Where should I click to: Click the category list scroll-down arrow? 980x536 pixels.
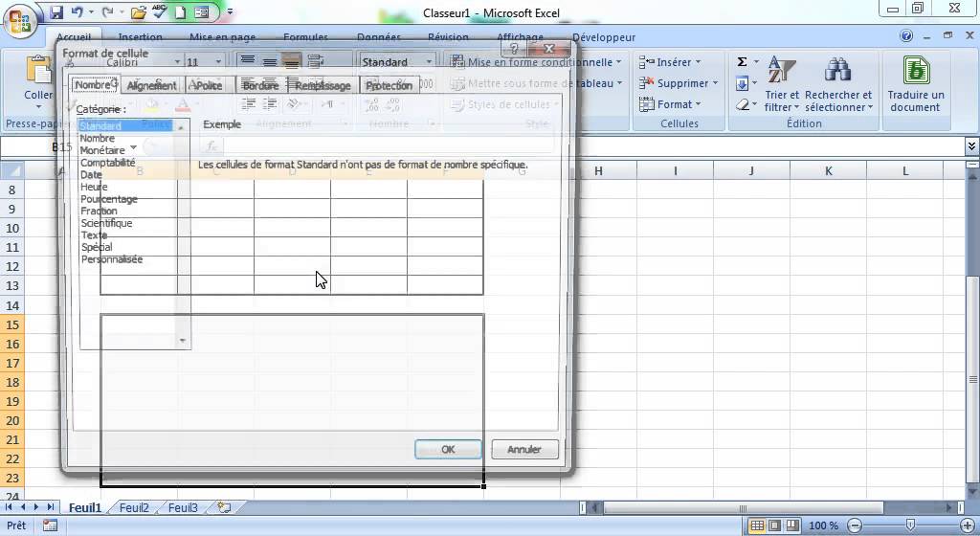click(x=183, y=341)
